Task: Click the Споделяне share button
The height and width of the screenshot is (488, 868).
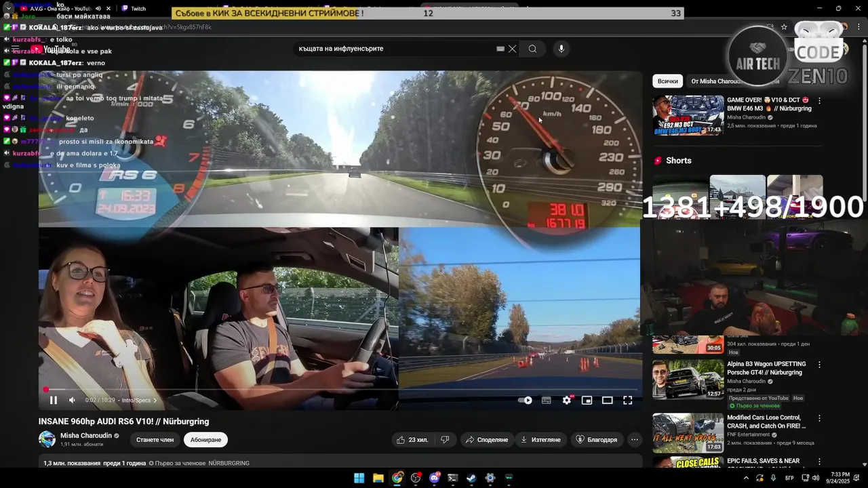Action: click(x=487, y=440)
